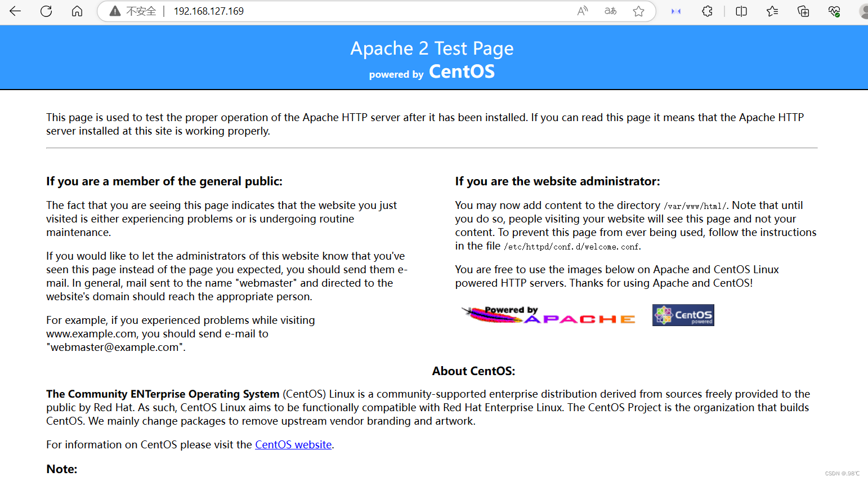The width and height of the screenshot is (868, 481).
Task: Open the user profile avatar
Action: tap(863, 11)
